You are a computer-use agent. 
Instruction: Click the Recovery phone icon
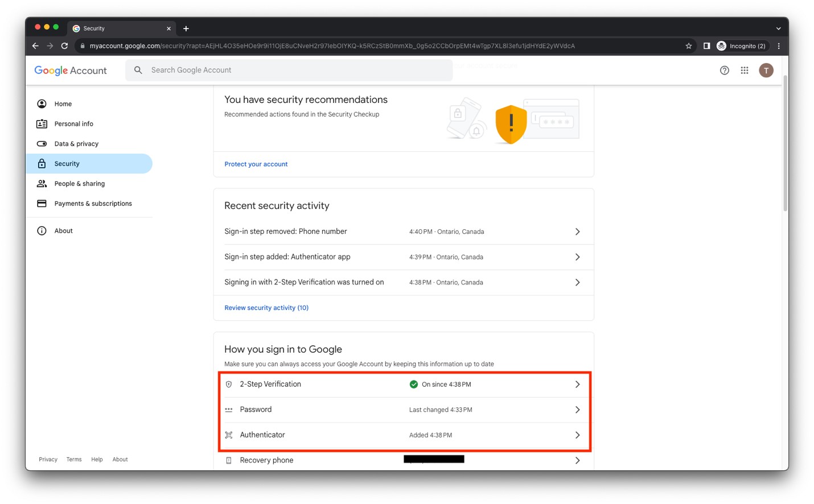[229, 460]
